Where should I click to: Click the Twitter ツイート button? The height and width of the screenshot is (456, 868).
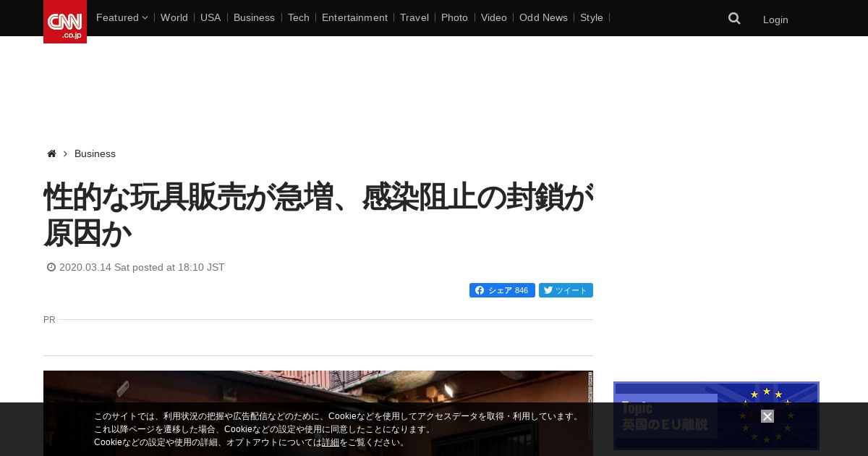pyautogui.click(x=566, y=290)
